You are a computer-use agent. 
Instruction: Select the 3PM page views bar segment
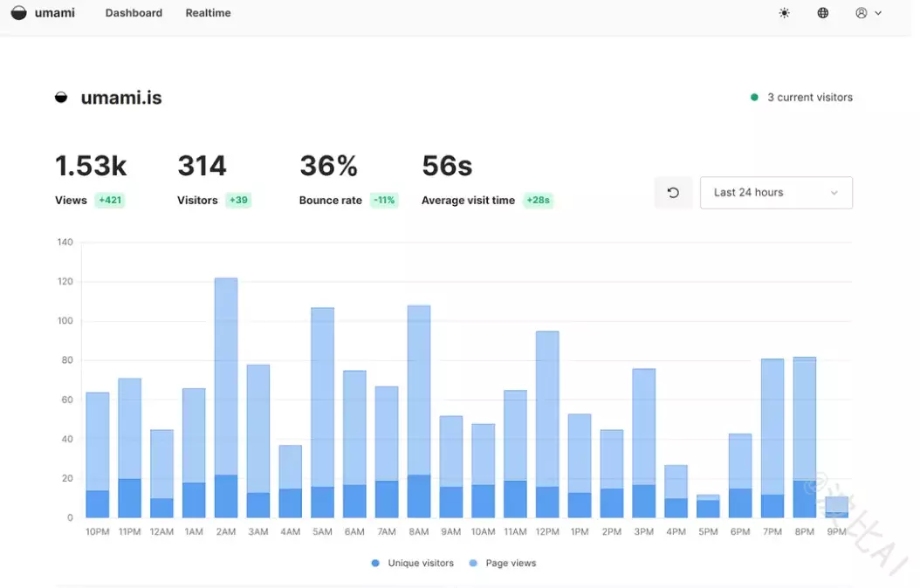tap(643, 427)
